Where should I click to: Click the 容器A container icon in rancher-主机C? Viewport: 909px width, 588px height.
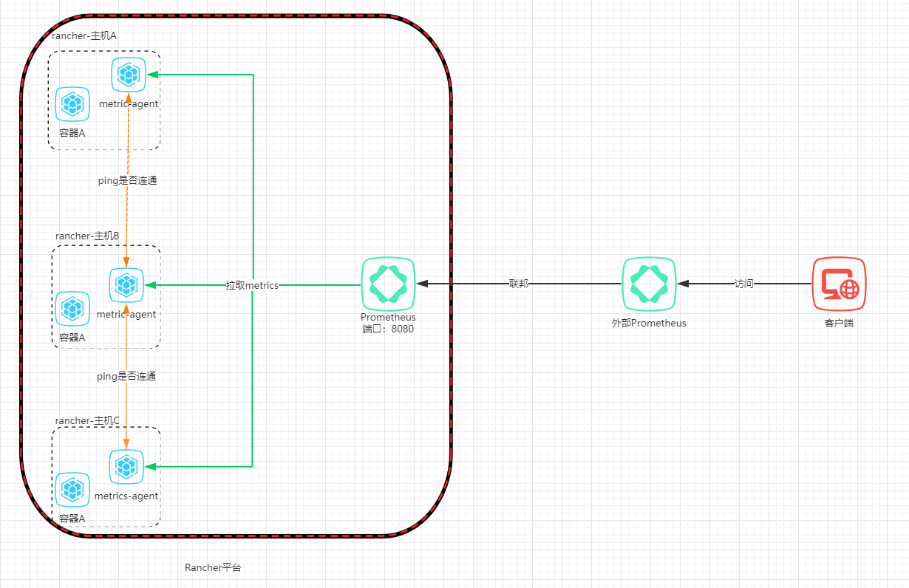click(x=72, y=490)
